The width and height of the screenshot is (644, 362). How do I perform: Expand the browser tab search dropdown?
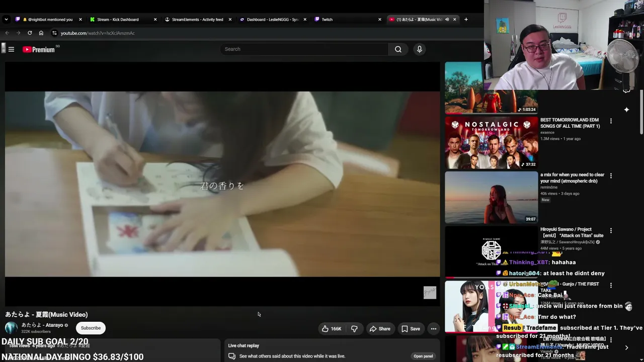[6, 20]
